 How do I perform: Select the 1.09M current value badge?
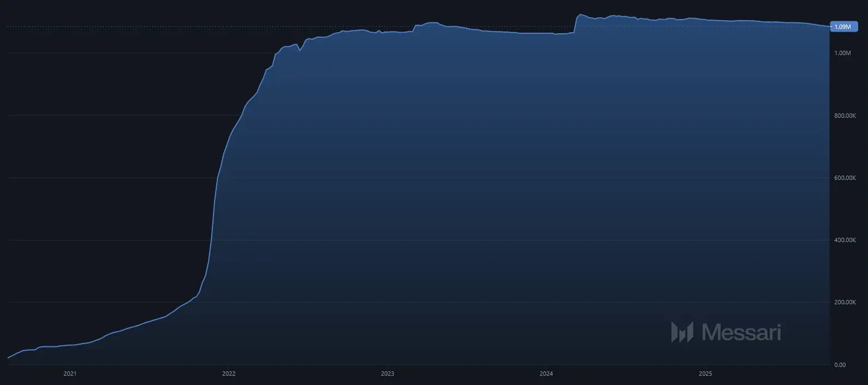[x=843, y=27]
